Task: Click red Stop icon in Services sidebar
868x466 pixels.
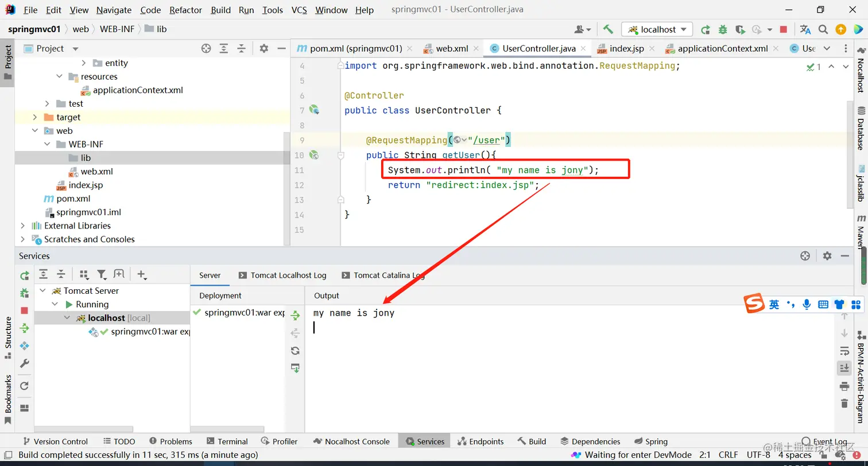Action: pos(24,310)
